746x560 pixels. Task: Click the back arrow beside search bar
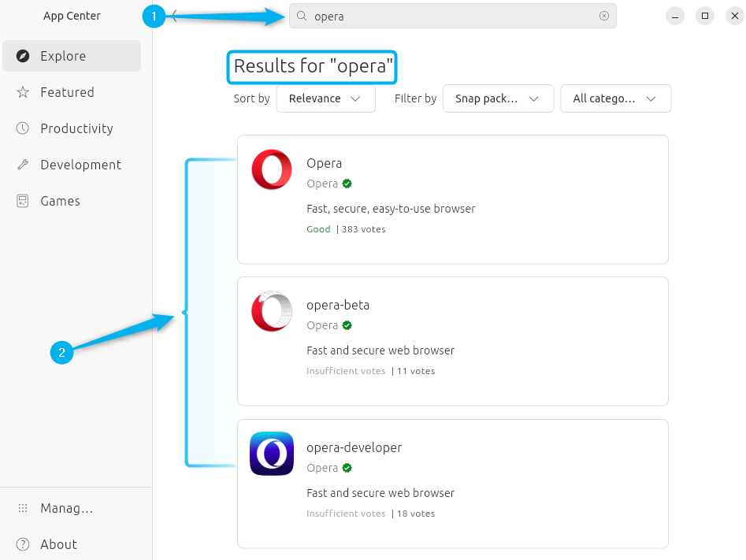pos(174,16)
